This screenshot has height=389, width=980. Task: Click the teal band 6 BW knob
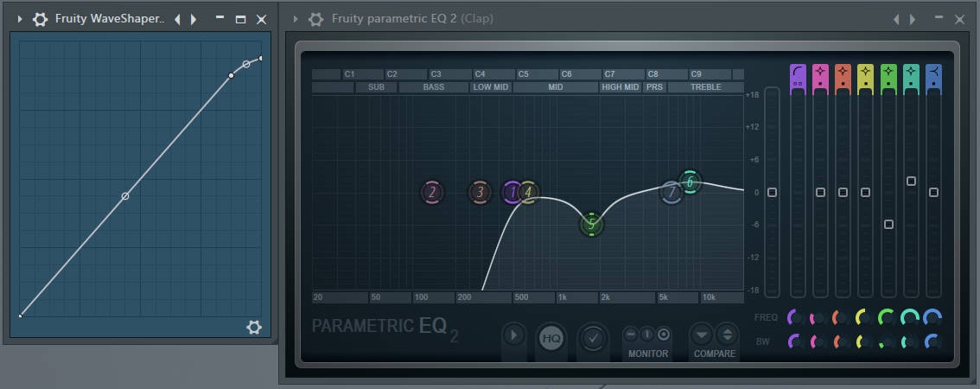point(910,342)
